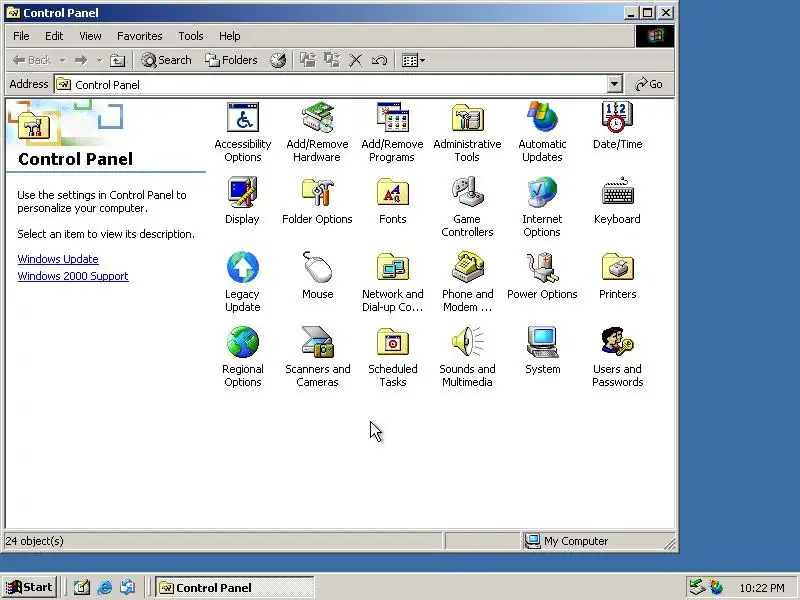This screenshot has width=800, height=600.
Task: Select the Fonts folder icon
Action: tap(392, 201)
